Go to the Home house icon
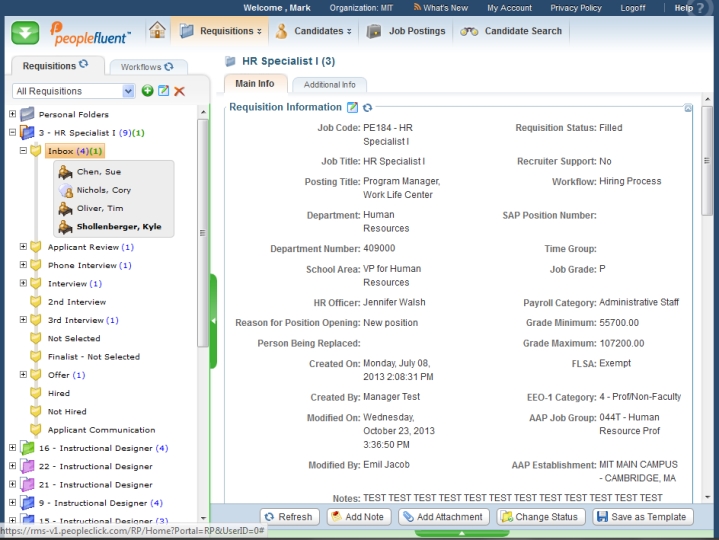Screen dimensions: 719x540 pyautogui.click(x=157, y=31)
